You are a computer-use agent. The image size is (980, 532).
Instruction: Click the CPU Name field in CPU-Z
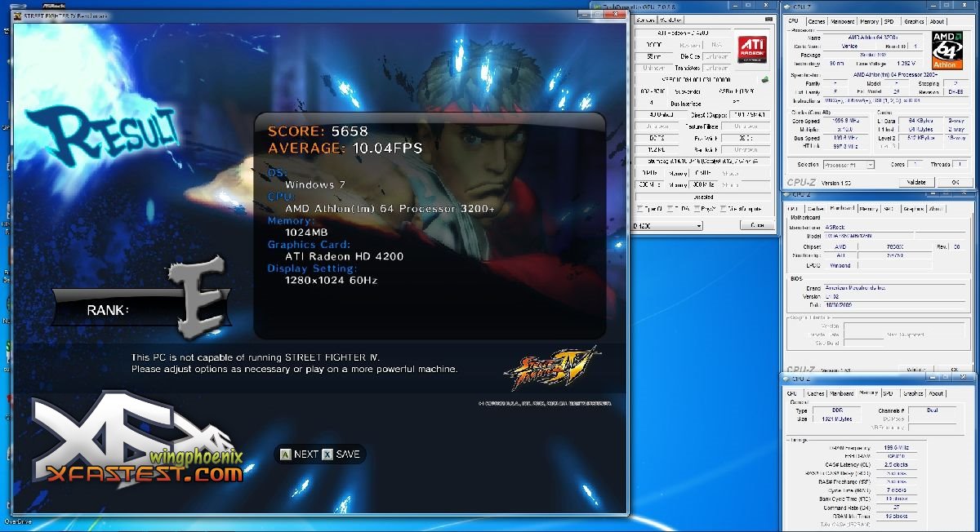tap(873, 38)
